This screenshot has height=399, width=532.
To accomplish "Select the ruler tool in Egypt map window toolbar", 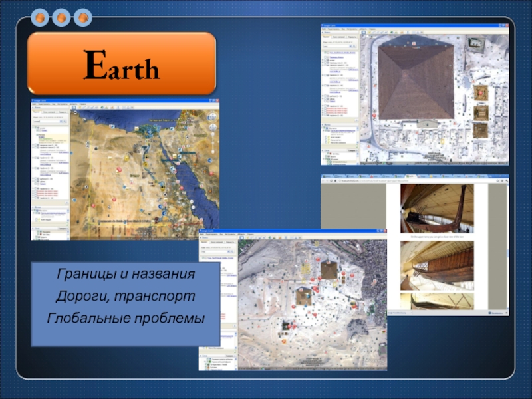I will 118,108.
